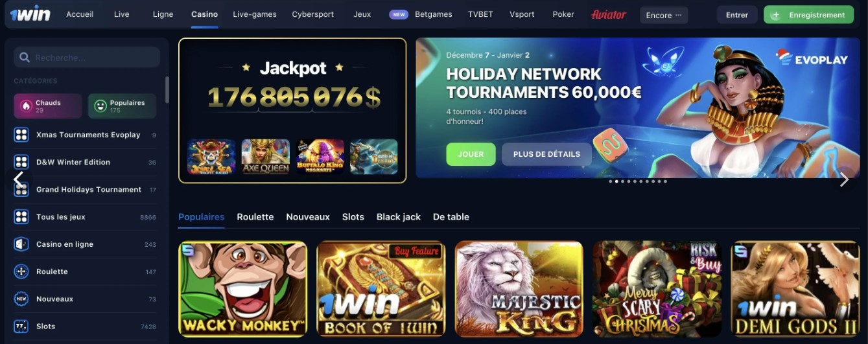Open Buffalo King jackpot game thumbnail
Screen dimensions: 868x344
point(320,157)
